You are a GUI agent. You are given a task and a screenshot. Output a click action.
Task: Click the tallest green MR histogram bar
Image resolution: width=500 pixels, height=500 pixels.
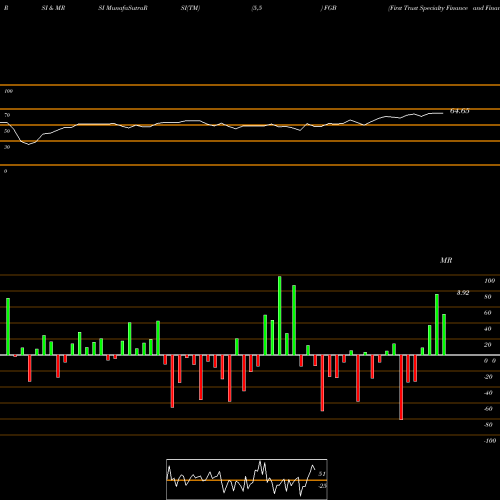click(279, 315)
